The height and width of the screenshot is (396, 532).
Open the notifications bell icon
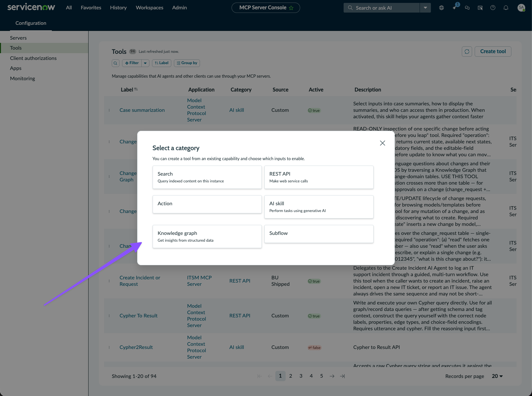506,8
